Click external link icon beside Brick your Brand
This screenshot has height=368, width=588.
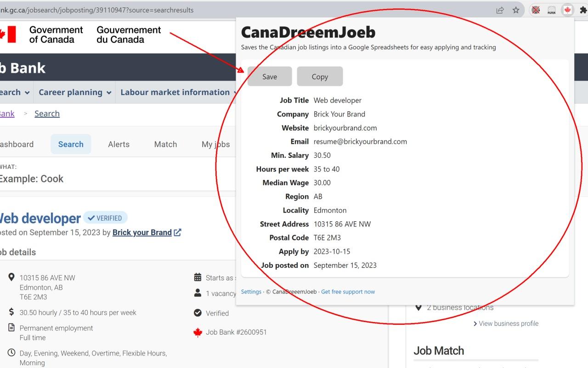[177, 232]
